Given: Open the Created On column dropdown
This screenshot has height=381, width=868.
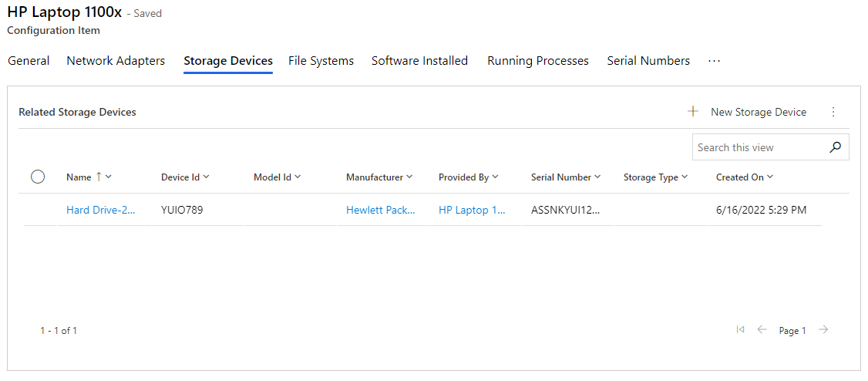Looking at the screenshot, I should click(770, 177).
